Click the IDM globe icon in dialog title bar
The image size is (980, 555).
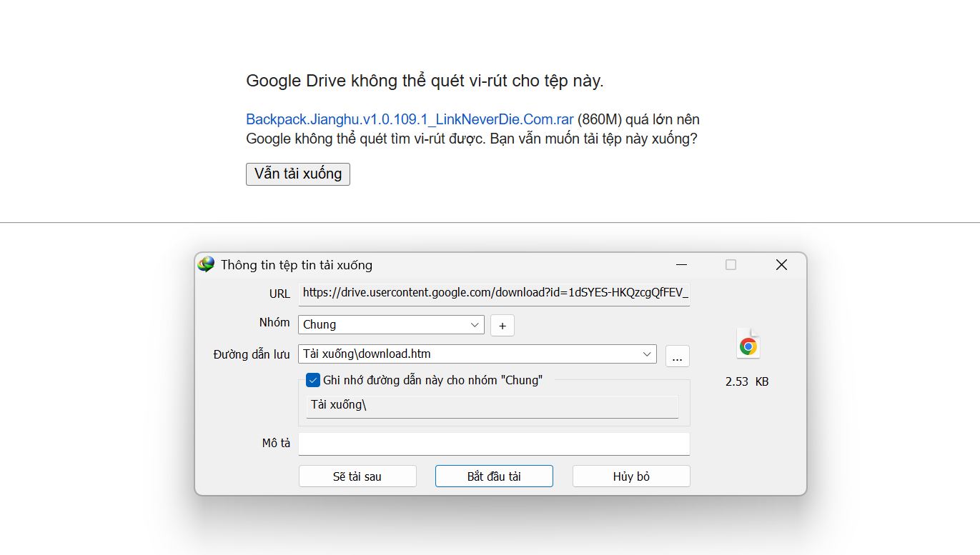coord(207,265)
